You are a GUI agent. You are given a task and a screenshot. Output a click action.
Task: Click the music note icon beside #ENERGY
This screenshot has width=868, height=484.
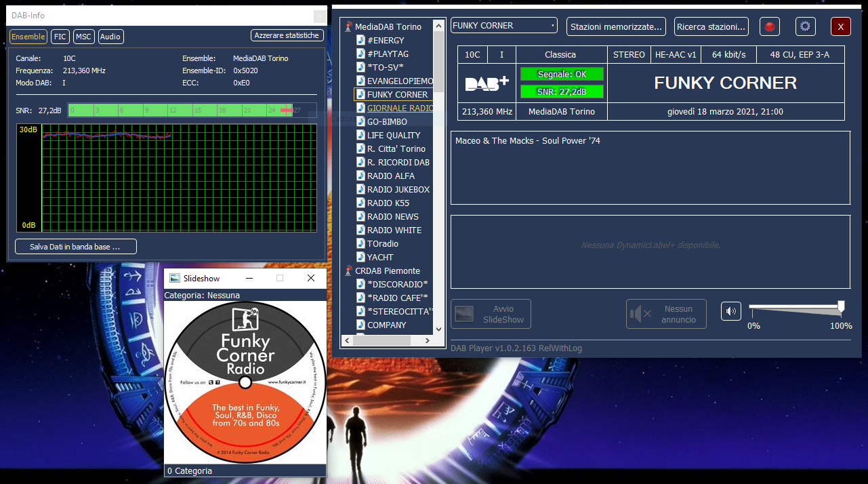click(360, 40)
